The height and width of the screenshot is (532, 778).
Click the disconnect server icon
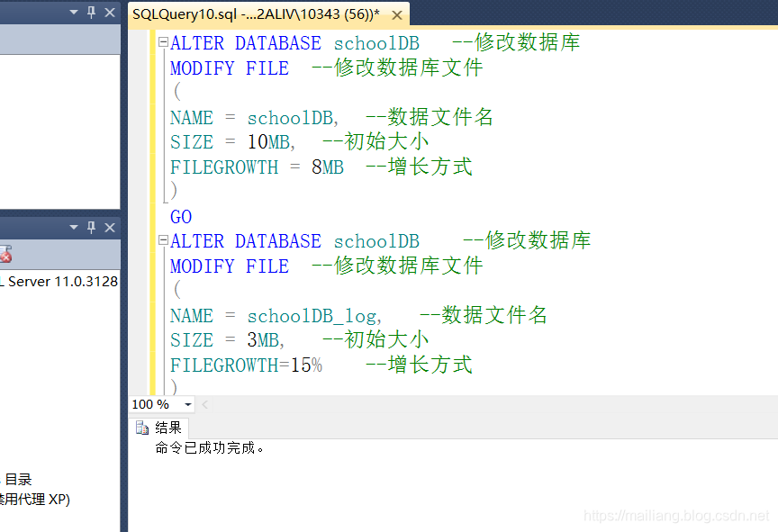(5, 254)
